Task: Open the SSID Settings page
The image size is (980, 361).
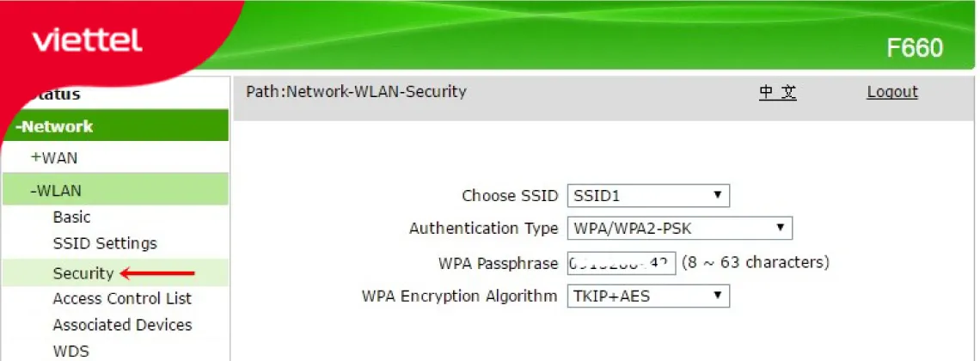Action: tap(104, 243)
